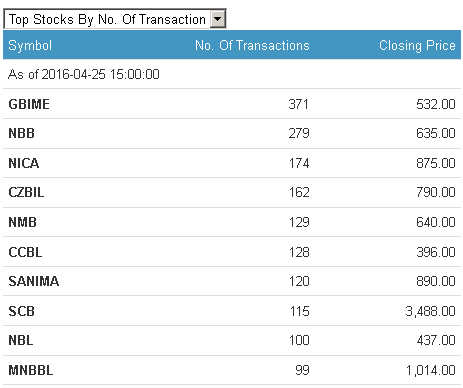Screen dimensions: 463x388
Task: Click the SANIMA stock symbol
Action: [x=34, y=281]
